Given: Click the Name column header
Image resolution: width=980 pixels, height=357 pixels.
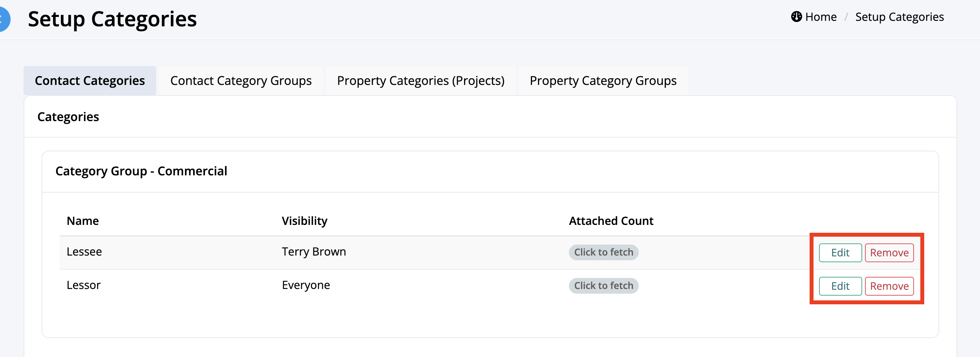Looking at the screenshot, I should tap(83, 221).
